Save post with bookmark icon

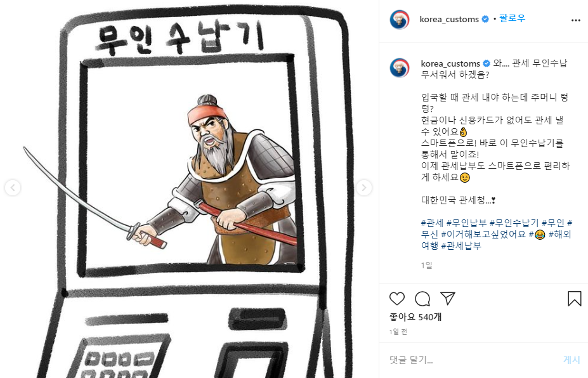(574, 299)
